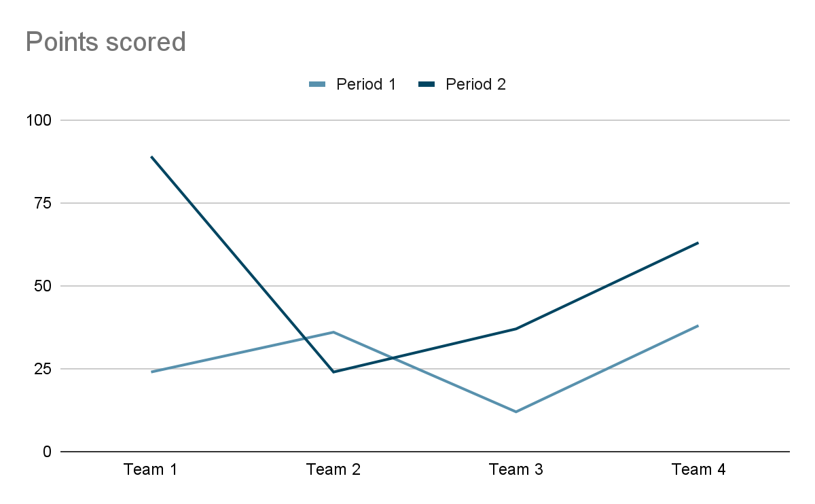Click the Period 2 endpoint at Team 4
The image size is (815, 504).
click(698, 242)
